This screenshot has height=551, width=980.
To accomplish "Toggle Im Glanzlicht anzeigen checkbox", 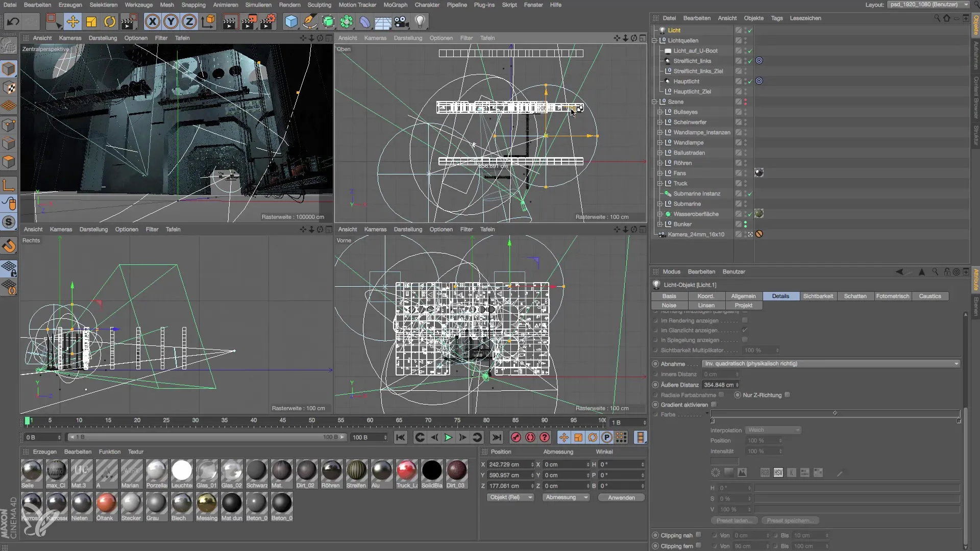I will (745, 330).
